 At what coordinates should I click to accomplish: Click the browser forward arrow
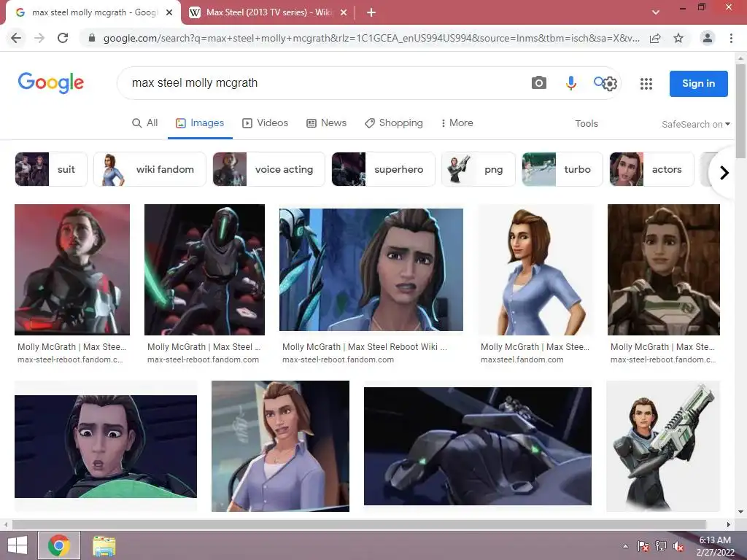pos(39,38)
